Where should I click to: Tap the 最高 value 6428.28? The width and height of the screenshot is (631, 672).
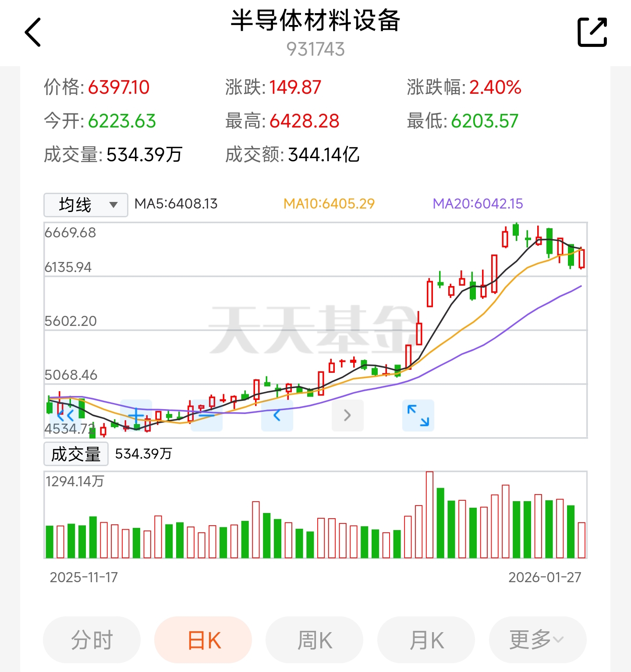coord(305,121)
